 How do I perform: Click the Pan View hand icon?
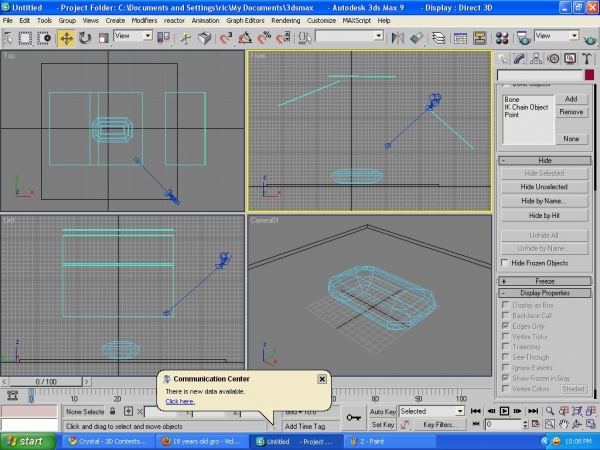pos(563,424)
